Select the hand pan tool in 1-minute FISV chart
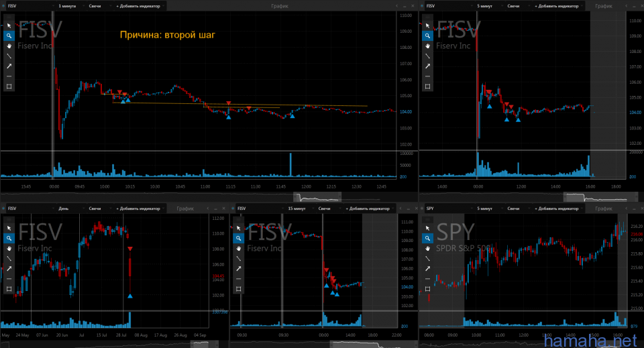Image resolution: width=644 pixels, height=348 pixels. tap(9, 46)
